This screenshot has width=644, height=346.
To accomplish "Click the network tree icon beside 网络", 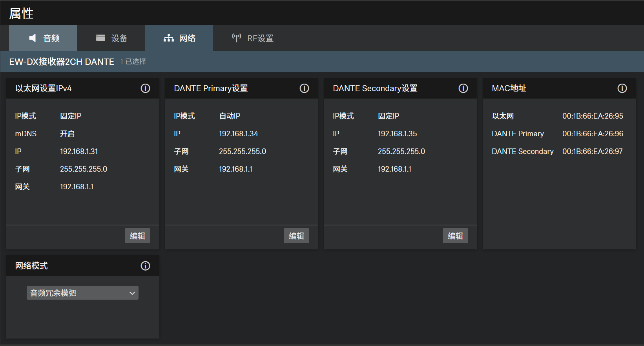I will click(169, 38).
